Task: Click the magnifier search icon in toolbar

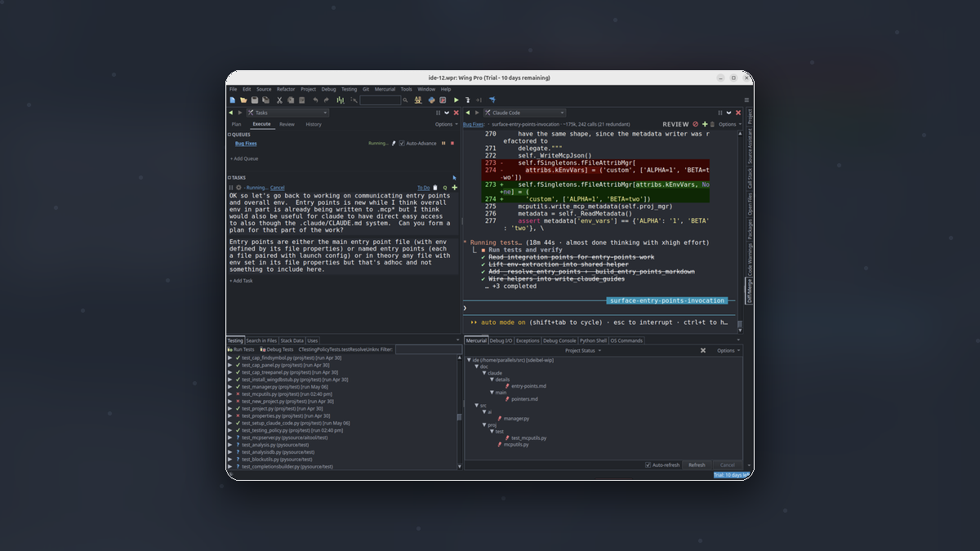Action: [405, 100]
